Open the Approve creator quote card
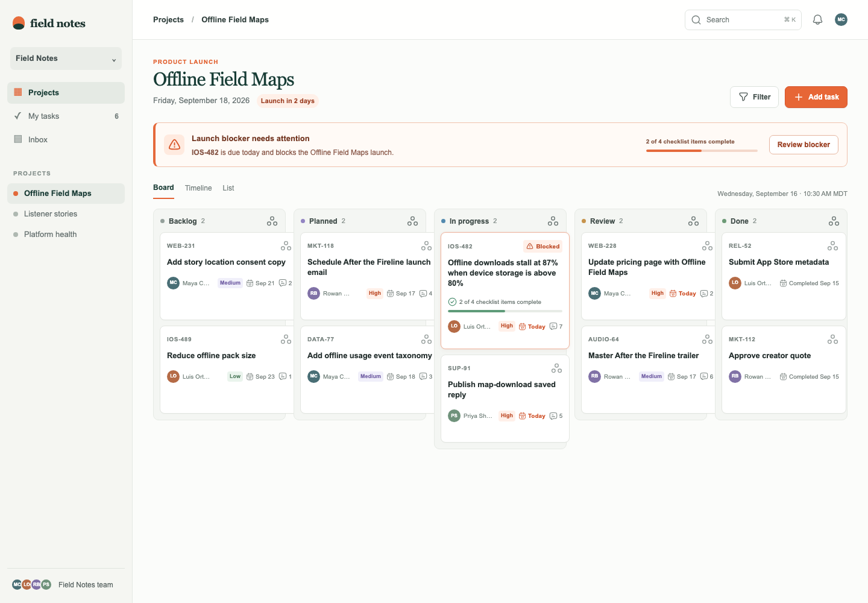 point(784,370)
